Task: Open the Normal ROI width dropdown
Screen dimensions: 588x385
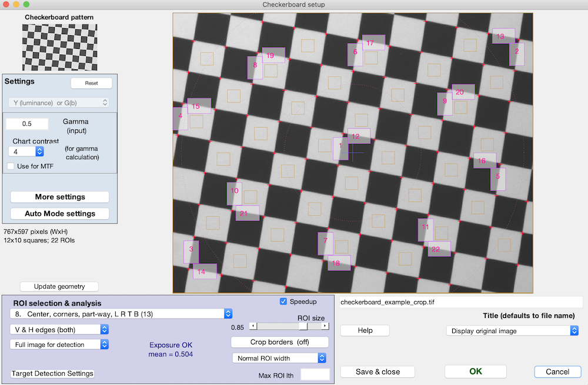Action: coord(279,359)
